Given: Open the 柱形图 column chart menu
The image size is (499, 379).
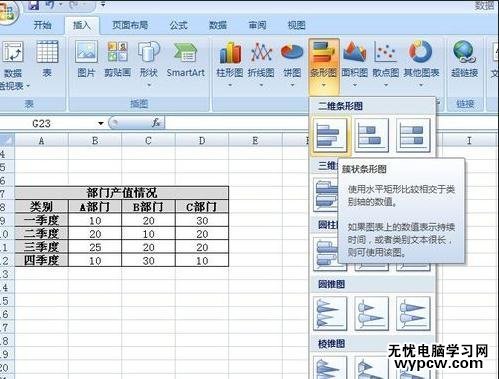Looking at the screenshot, I should (230, 63).
